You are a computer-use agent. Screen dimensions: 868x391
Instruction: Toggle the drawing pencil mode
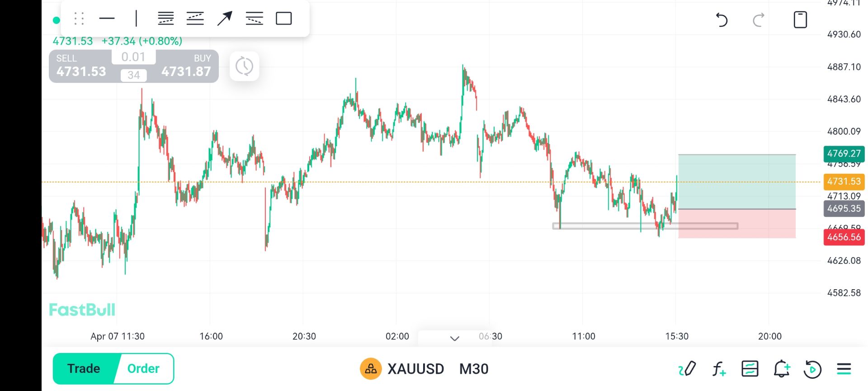pyautogui.click(x=687, y=369)
